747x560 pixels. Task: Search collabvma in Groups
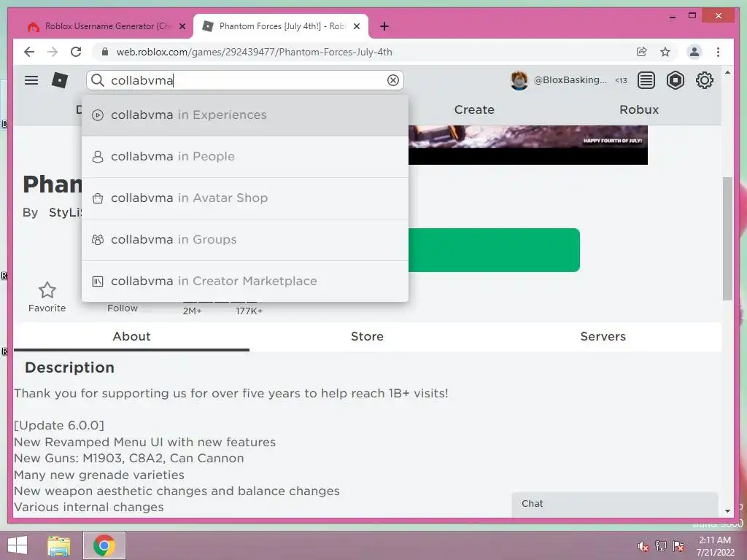click(245, 239)
